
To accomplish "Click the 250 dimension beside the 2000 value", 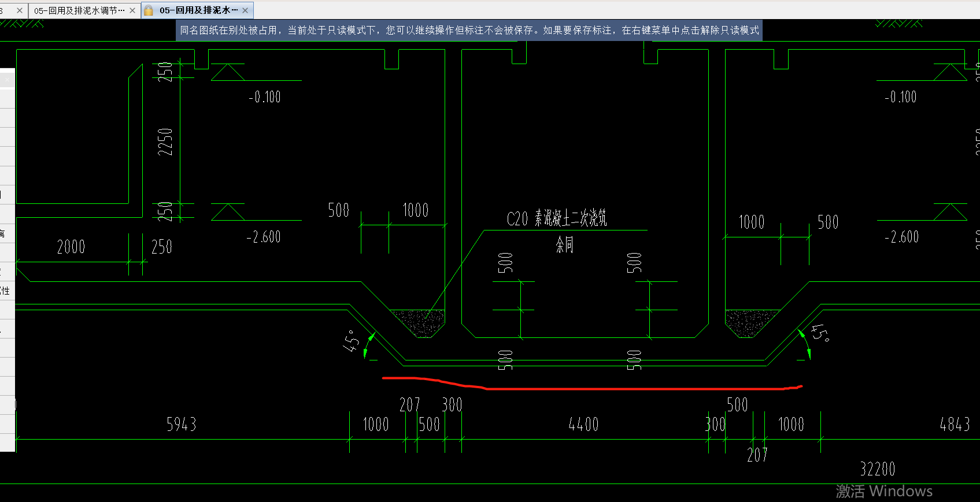I will tap(162, 247).
